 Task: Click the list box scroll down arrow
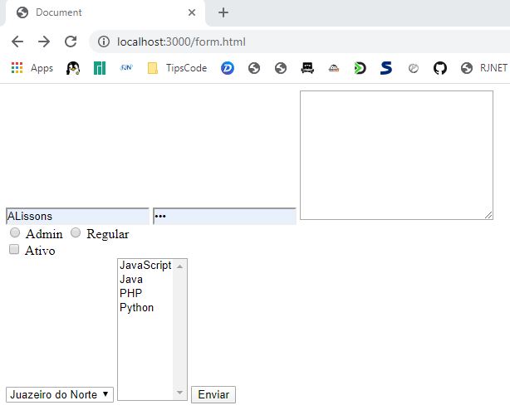click(x=179, y=393)
